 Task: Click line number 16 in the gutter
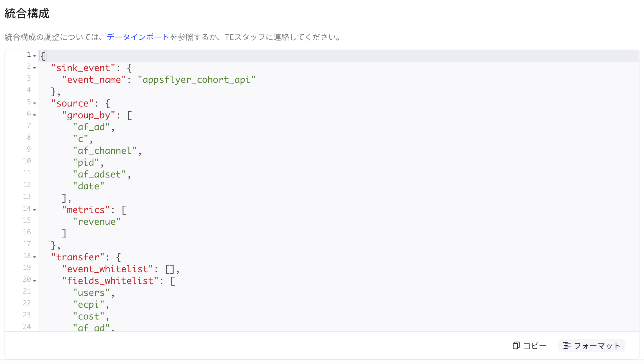coord(27,232)
